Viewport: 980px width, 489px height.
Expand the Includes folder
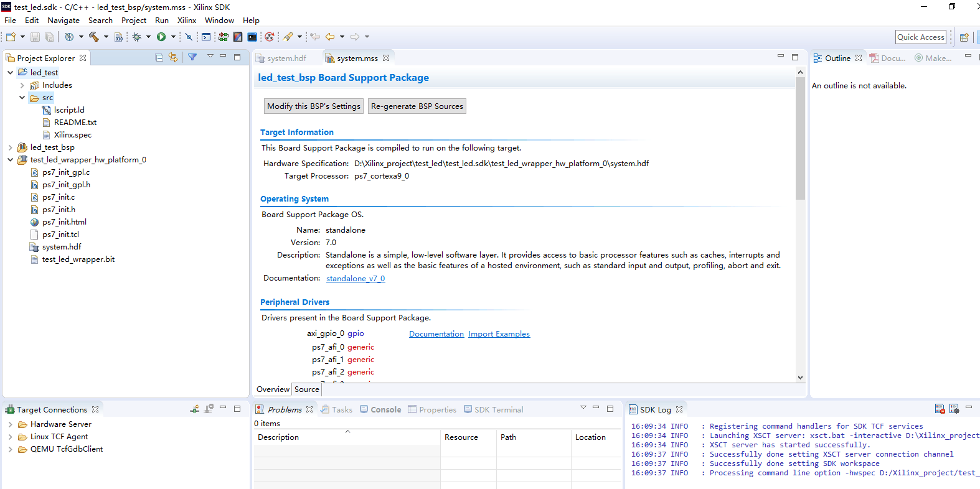[22, 85]
